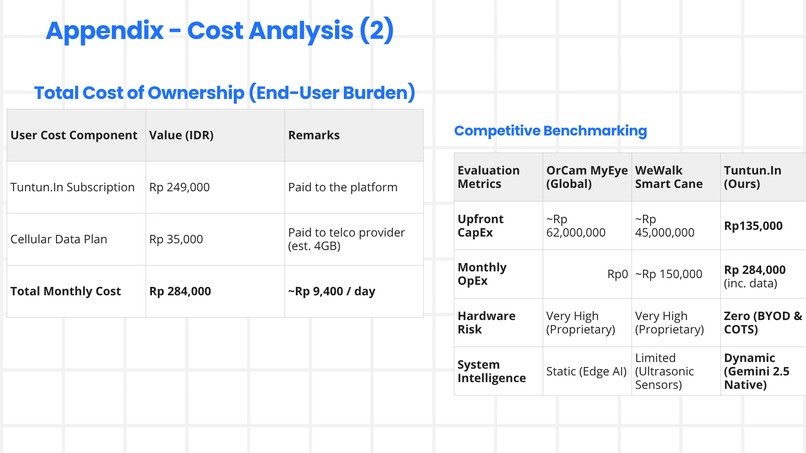Click the 'Zero (BYOD & COTS)' cell

point(763,322)
